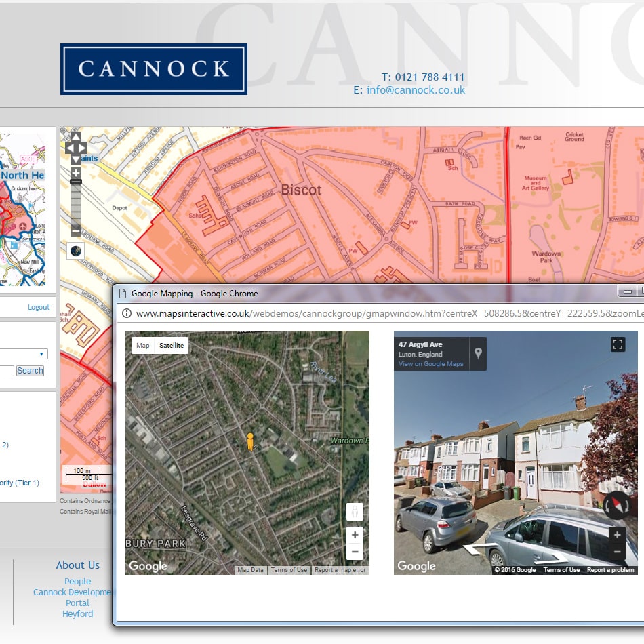Open the Heyford footer link

point(77,613)
